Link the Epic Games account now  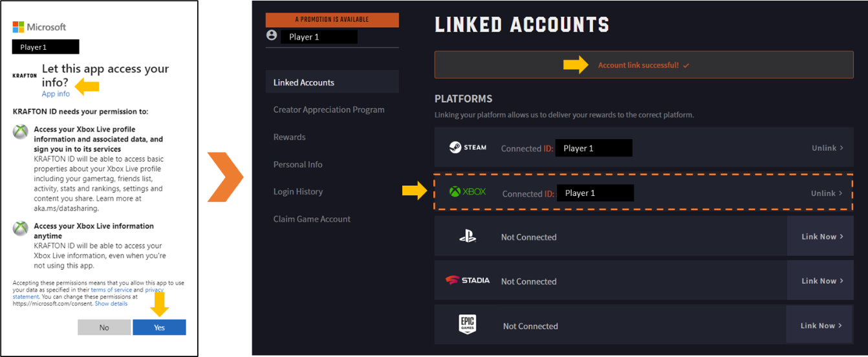point(821,325)
